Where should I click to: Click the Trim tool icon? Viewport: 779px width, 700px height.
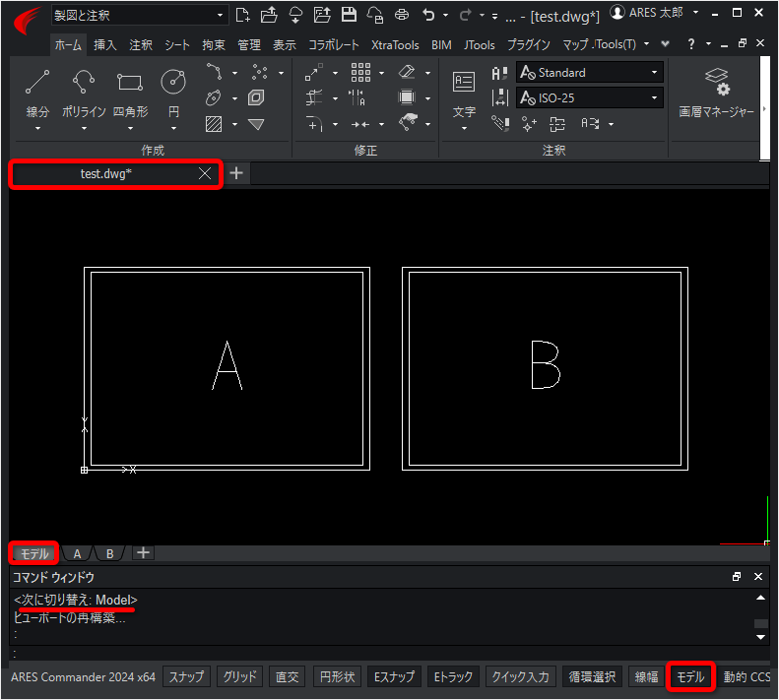click(x=314, y=97)
